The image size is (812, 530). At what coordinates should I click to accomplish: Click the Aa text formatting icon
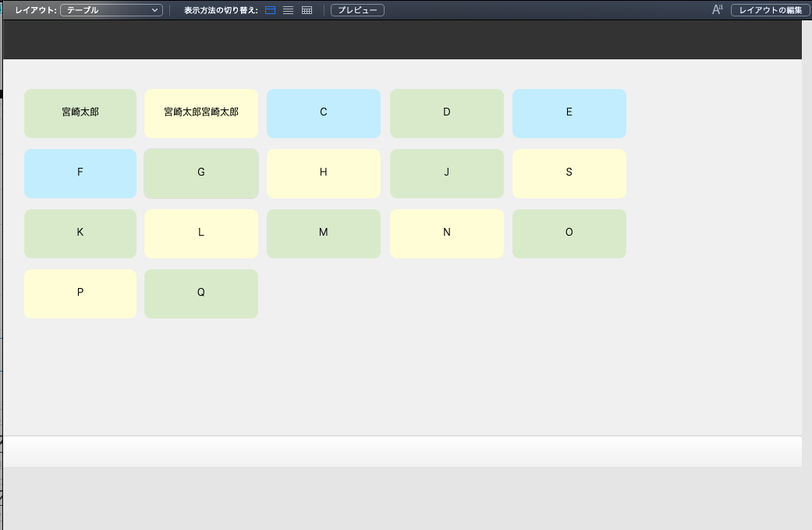pos(715,9)
